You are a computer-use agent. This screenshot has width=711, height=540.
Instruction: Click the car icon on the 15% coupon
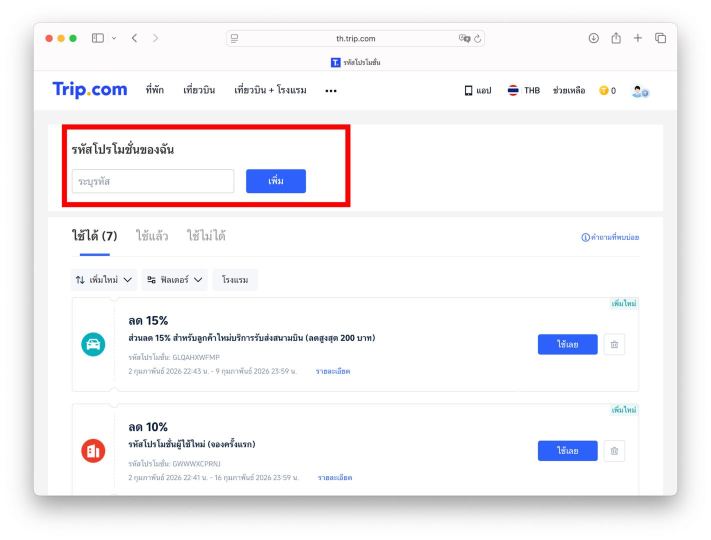[x=93, y=344]
